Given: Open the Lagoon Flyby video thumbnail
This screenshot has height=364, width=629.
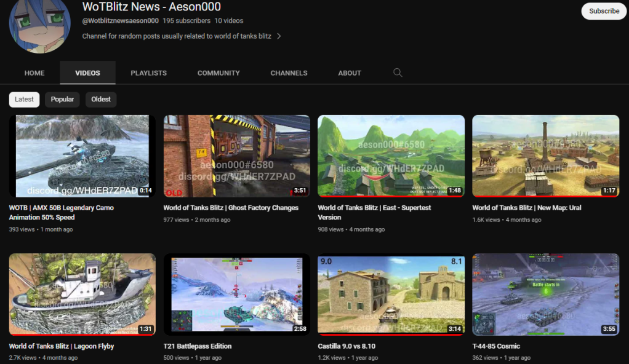Looking at the screenshot, I should pos(82,294).
